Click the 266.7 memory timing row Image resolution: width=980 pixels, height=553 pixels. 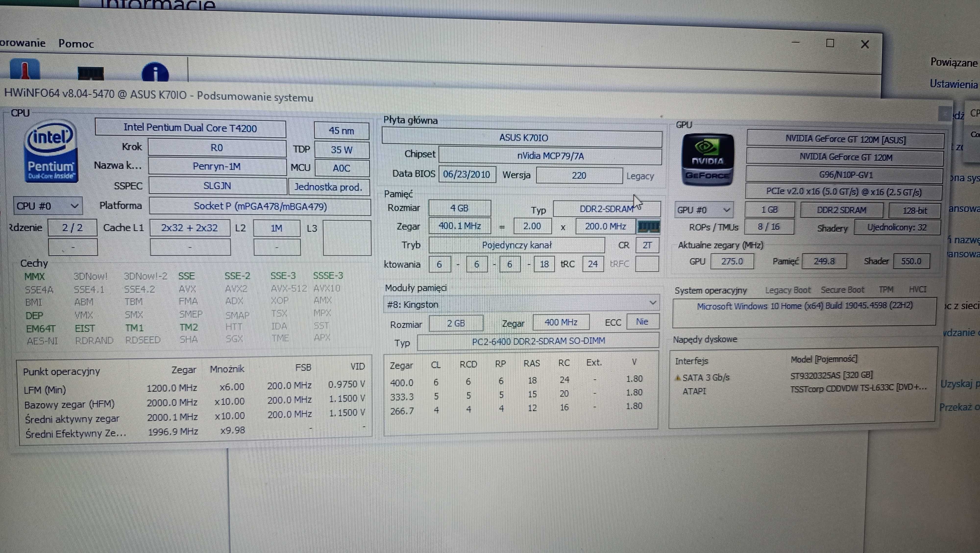tap(516, 409)
